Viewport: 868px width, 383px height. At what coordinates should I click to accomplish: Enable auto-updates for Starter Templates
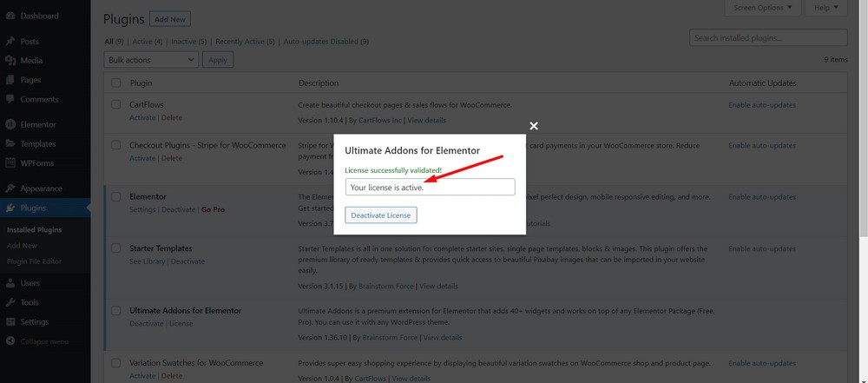[762, 249]
